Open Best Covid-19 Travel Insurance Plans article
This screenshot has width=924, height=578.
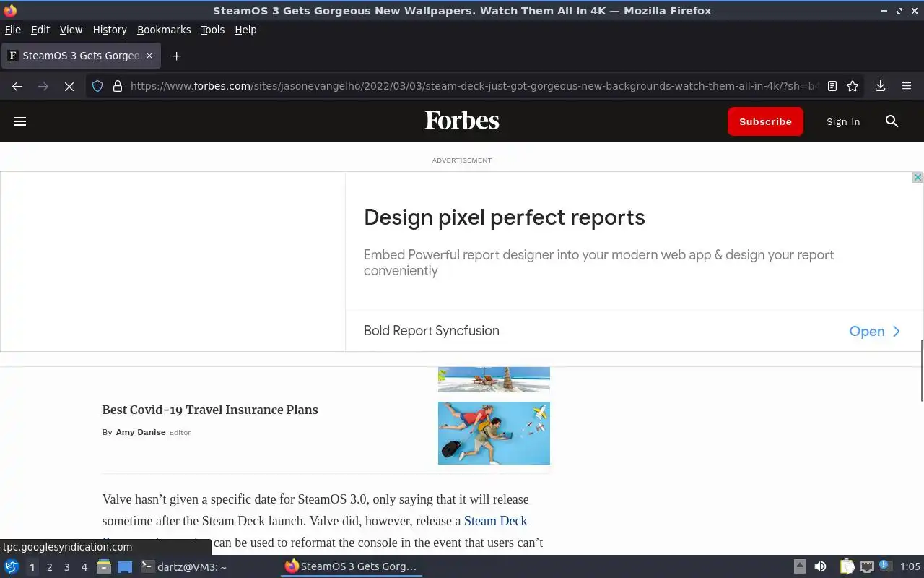point(210,410)
